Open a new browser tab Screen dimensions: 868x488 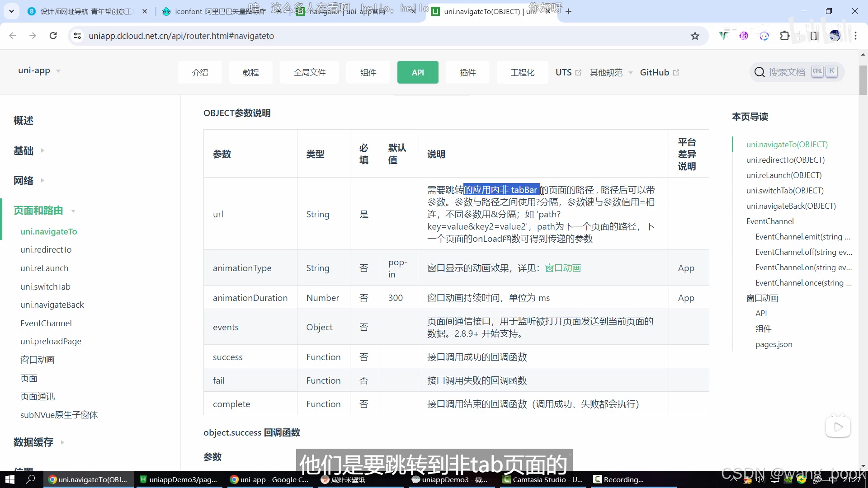[x=569, y=11]
